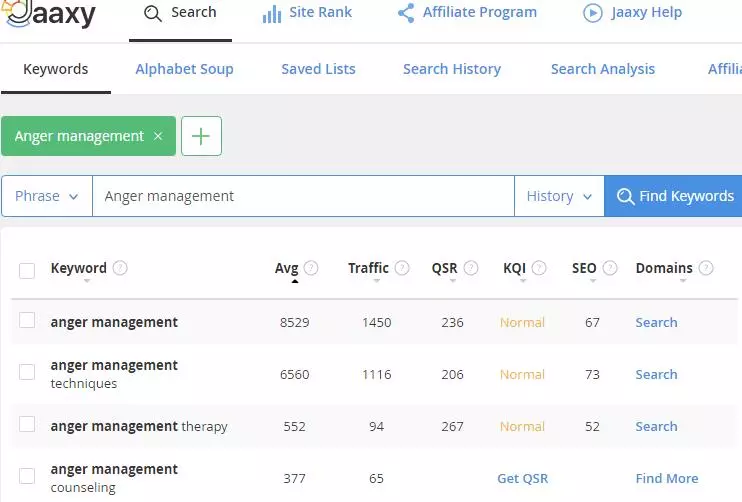
Task: Click the Avg value 552
Action: pos(294,427)
